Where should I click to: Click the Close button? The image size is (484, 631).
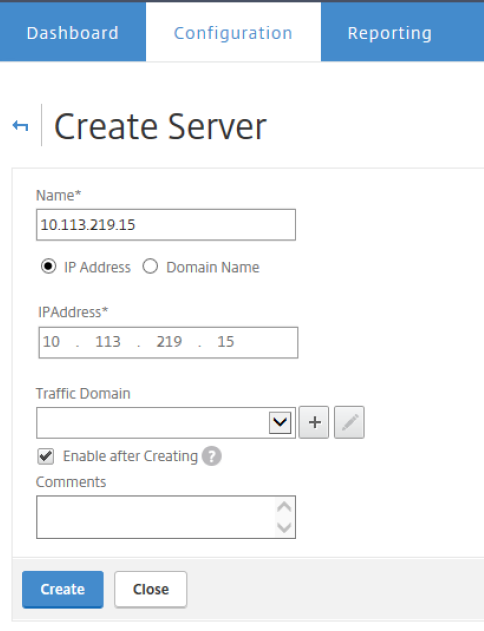tap(151, 589)
